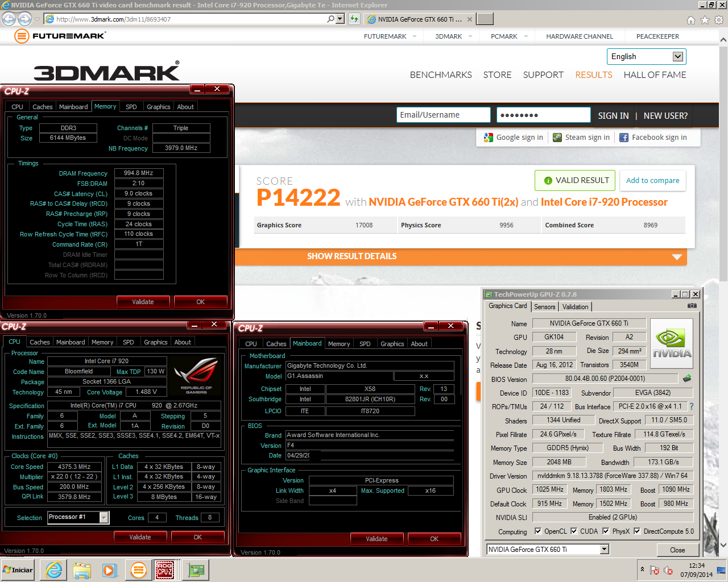Go back with Internet Explorer's back arrow
The height and width of the screenshot is (582, 728).
(x=9, y=19)
